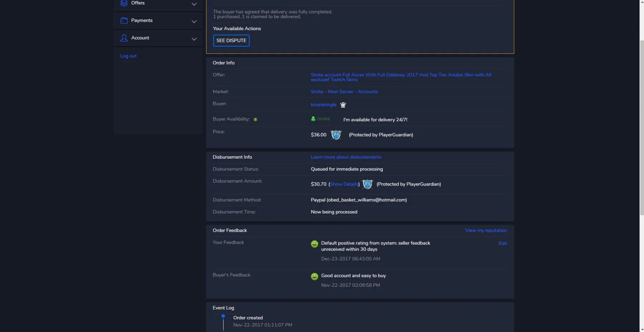The height and width of the screenshot is (332, 644).
Task: Click the Disbursement Info heading
Action: coord(232,157)
